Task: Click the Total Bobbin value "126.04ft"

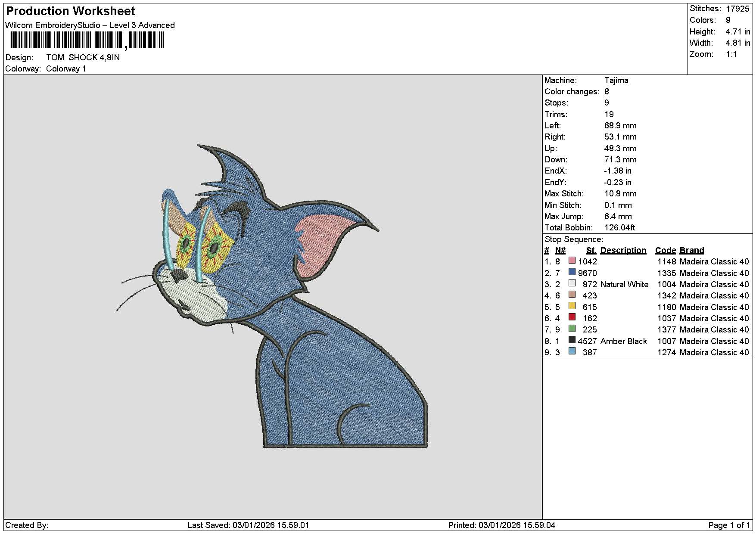Action: click(x=620, y=228)
